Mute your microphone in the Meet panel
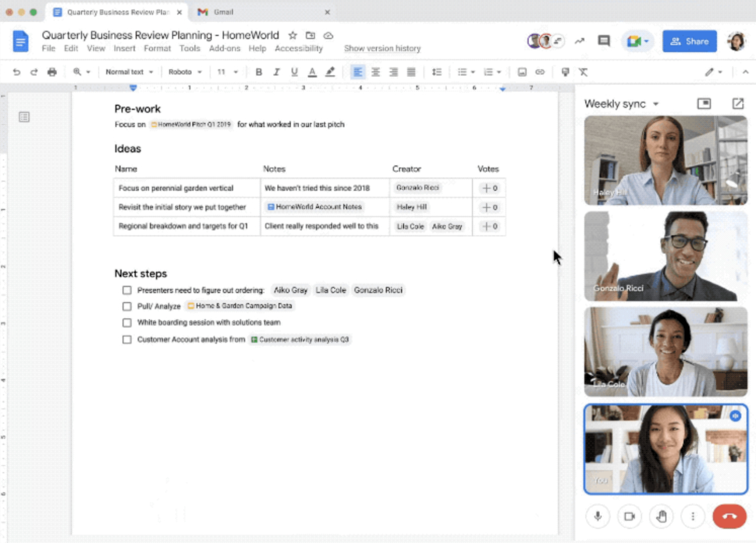The width and height of the screenshot is (756, 543). tap(597, 516)
